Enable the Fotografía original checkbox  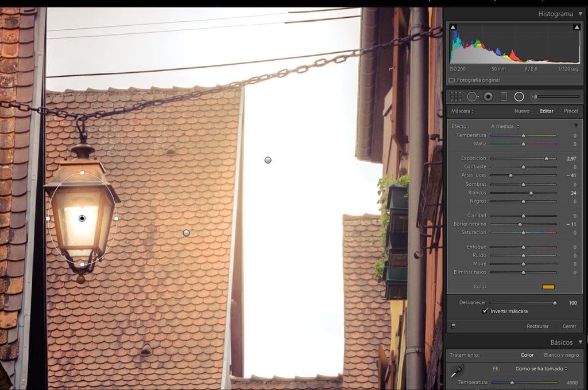coord(451,80)
